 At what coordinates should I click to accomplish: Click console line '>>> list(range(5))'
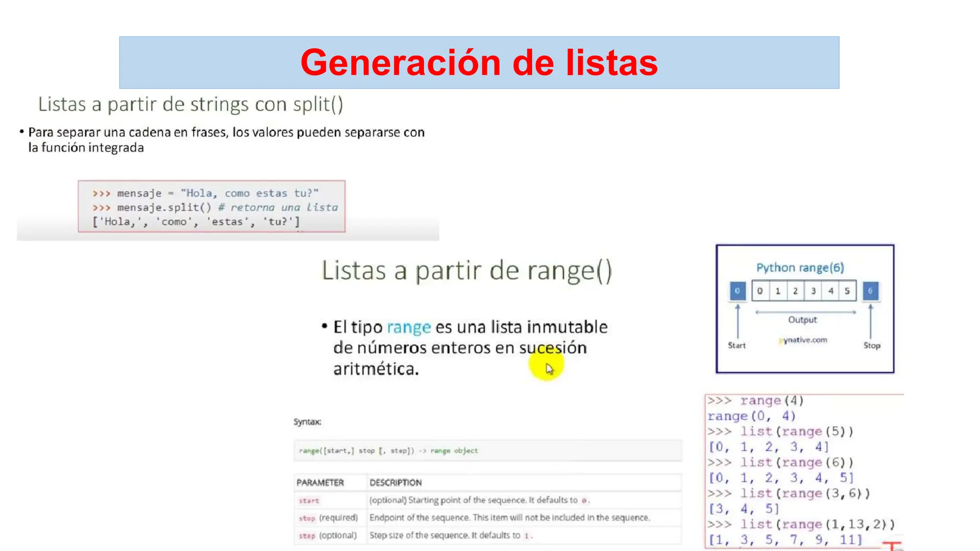(780, 431)
